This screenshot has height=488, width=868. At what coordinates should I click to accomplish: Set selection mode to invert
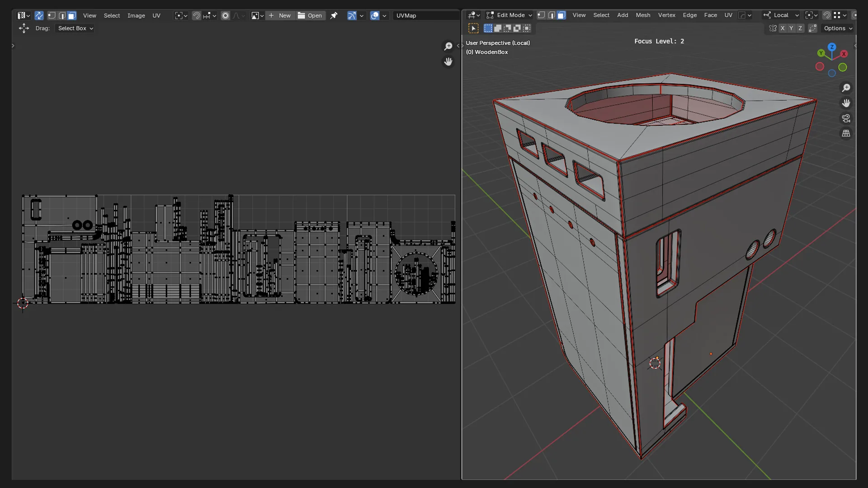517,28
